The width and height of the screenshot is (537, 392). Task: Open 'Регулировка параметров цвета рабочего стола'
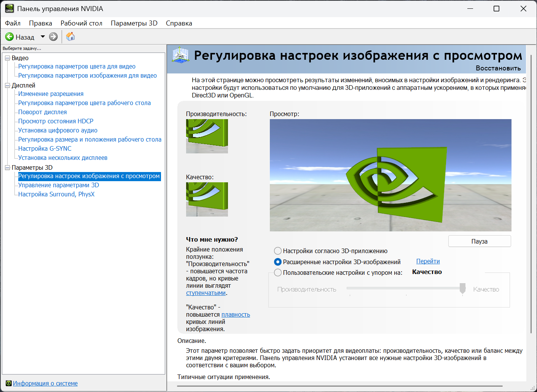tap(84, 103)
